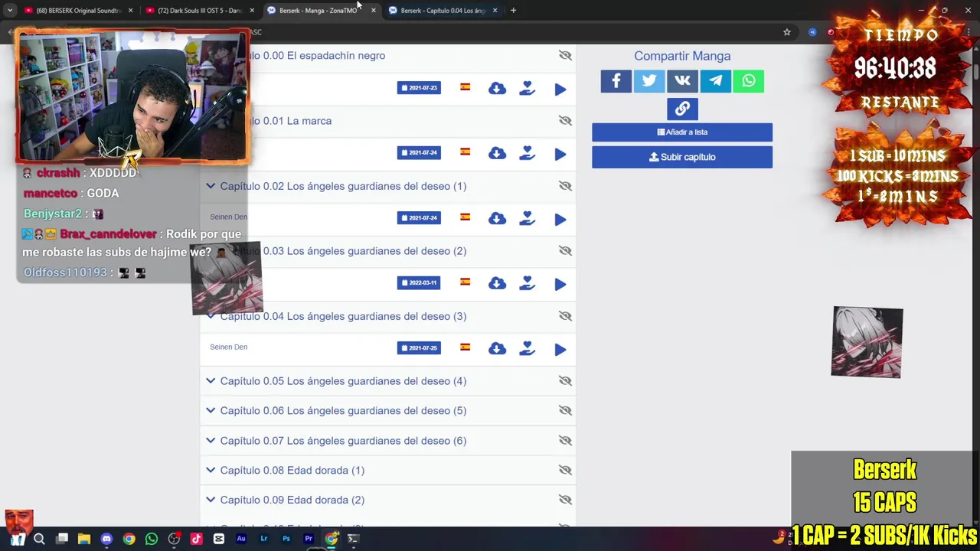
Task: Play chapter 0.01 La marca
Action: coord(560,155)
